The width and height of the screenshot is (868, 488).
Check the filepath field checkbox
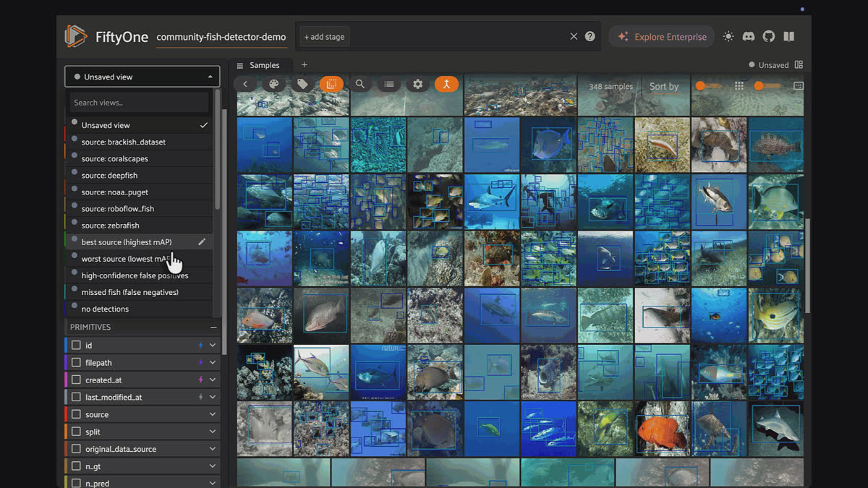pos(76,363)
